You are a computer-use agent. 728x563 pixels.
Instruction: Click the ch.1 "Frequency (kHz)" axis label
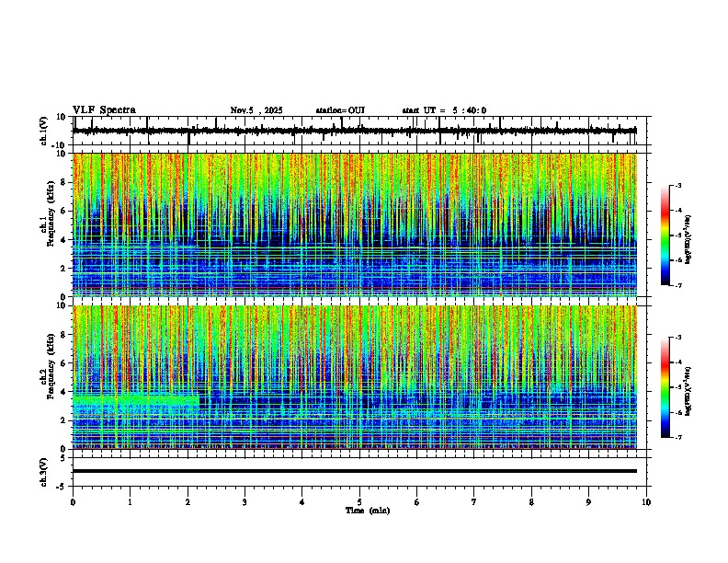point(51,214)
